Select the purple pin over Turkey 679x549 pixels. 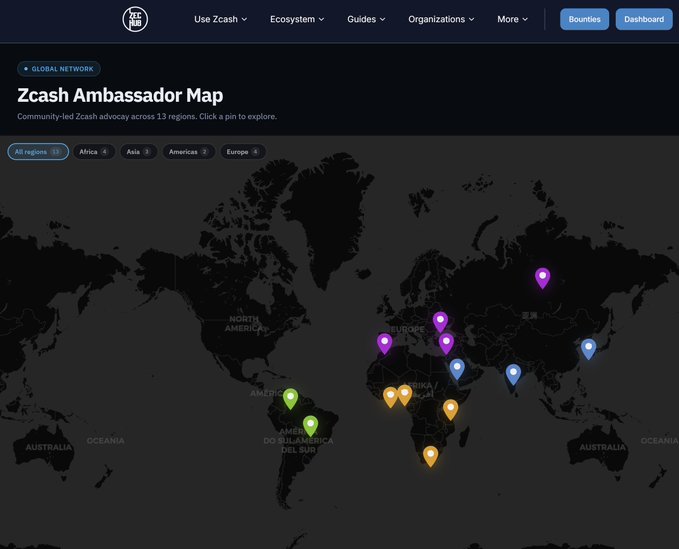(x=446, y=344)
